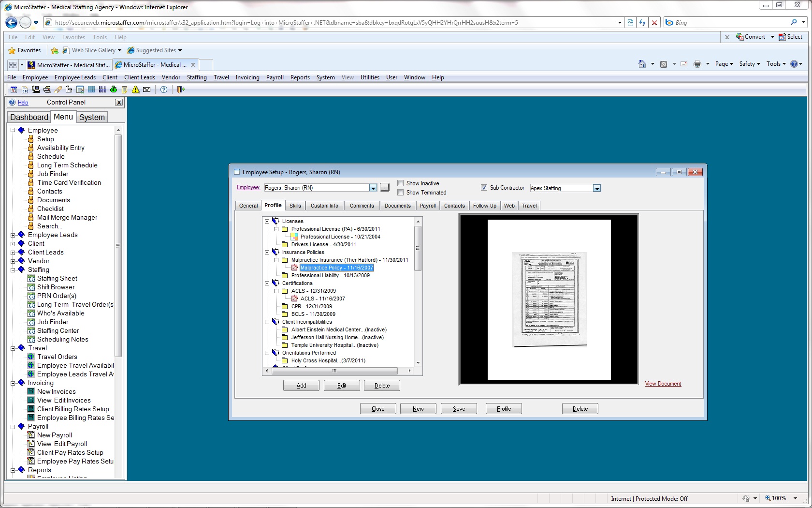Uncheck the Sub-Contractor checkbox
The height and width of the screenshot is (508, 812).
pyautogui.click(x=484, y=188)
